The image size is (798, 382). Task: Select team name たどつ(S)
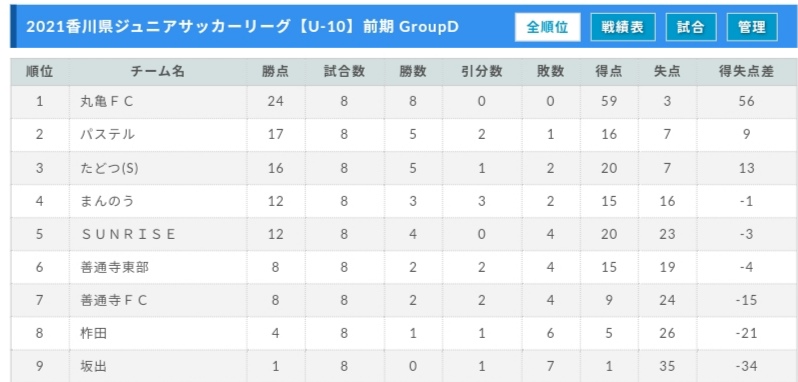pos(109,168)
